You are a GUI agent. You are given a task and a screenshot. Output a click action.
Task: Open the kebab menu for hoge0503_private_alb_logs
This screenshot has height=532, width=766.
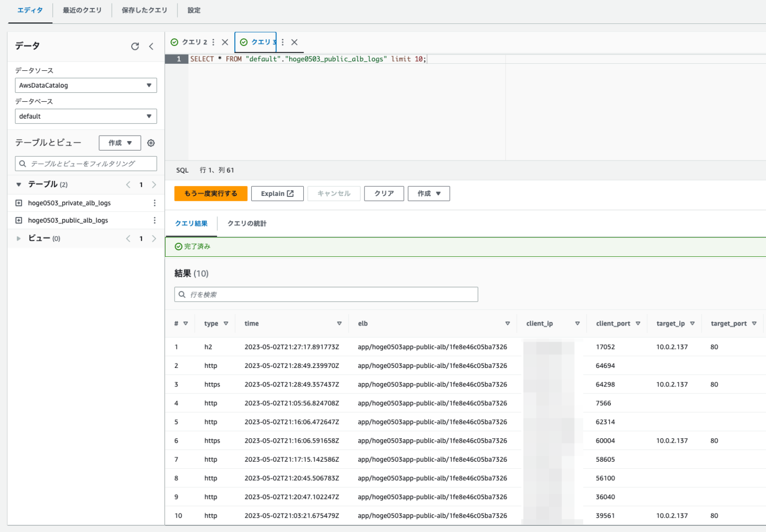tap(155, 202)
